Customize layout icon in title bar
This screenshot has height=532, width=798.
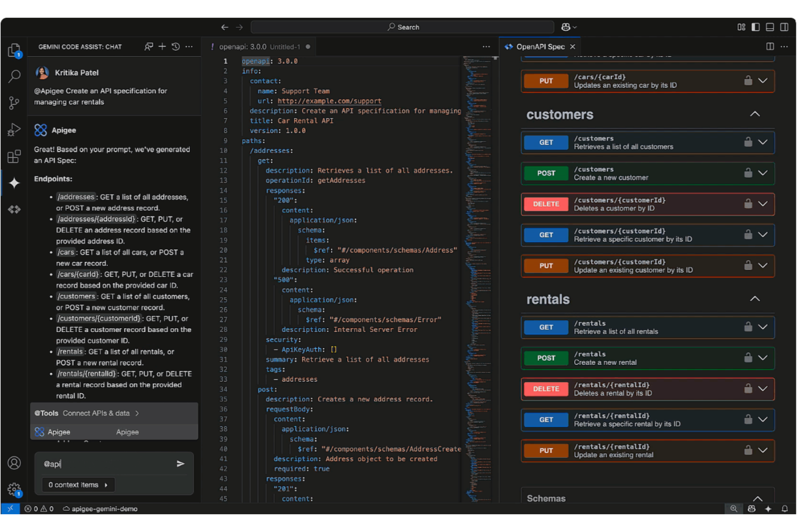[x=741, y=27]
